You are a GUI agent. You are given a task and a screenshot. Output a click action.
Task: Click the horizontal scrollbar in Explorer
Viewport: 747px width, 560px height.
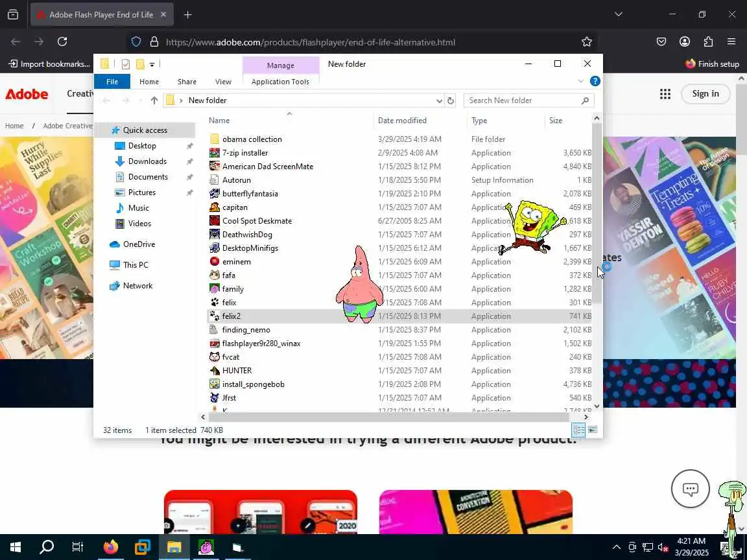point(389,417)
